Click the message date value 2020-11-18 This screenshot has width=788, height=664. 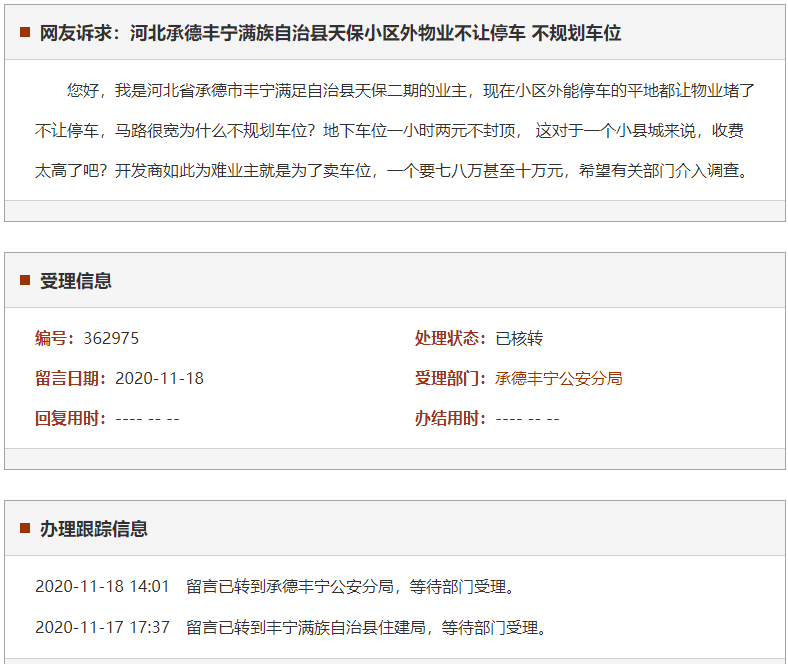pyautogui.click(x=159, y=378)
